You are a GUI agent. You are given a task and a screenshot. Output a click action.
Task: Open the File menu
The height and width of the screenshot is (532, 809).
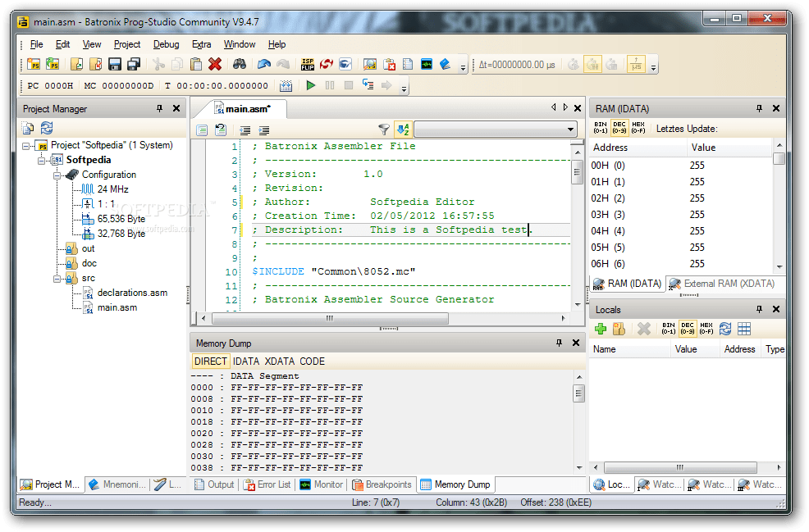click(x=36, y=44)
